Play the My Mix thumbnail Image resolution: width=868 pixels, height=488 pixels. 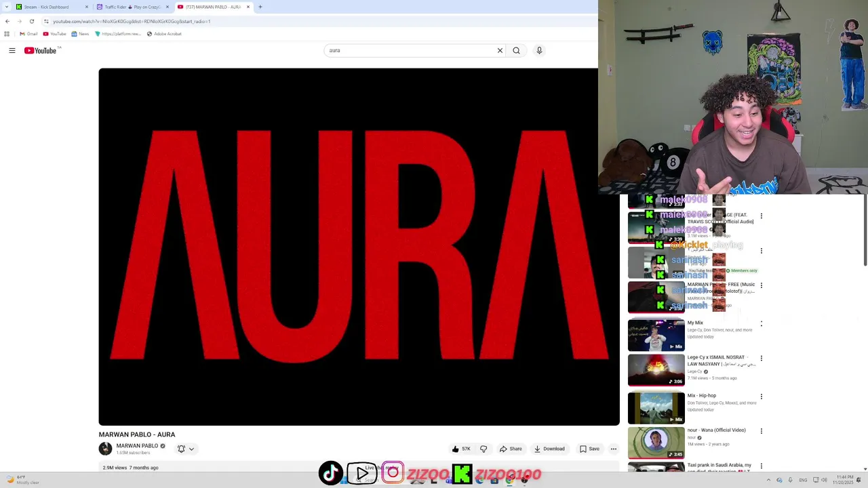coord(656,335)
